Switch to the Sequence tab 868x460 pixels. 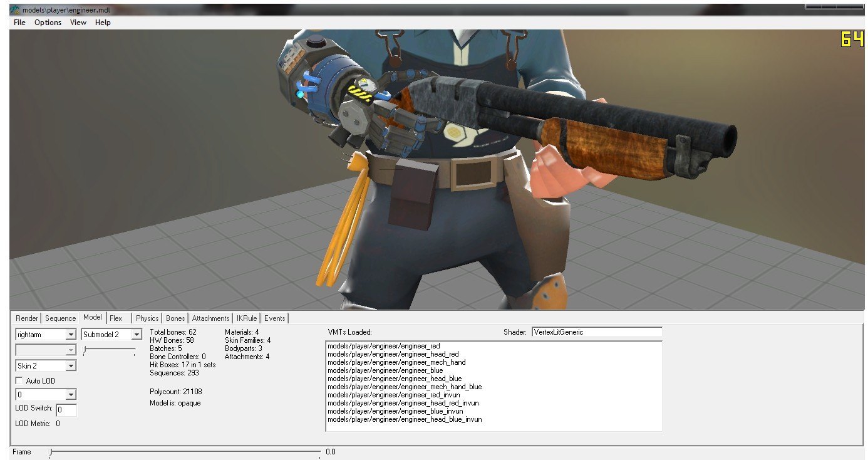(60, 318)
